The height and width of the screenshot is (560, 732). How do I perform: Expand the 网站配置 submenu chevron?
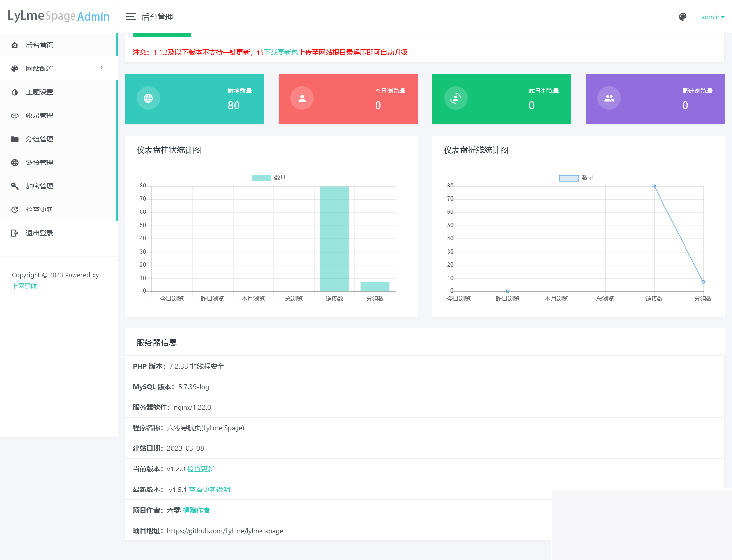coord(102,68)
